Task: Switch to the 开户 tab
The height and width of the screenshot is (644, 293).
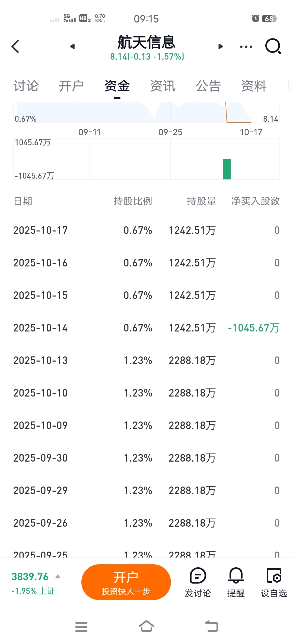Action: [x=71, y=86]
